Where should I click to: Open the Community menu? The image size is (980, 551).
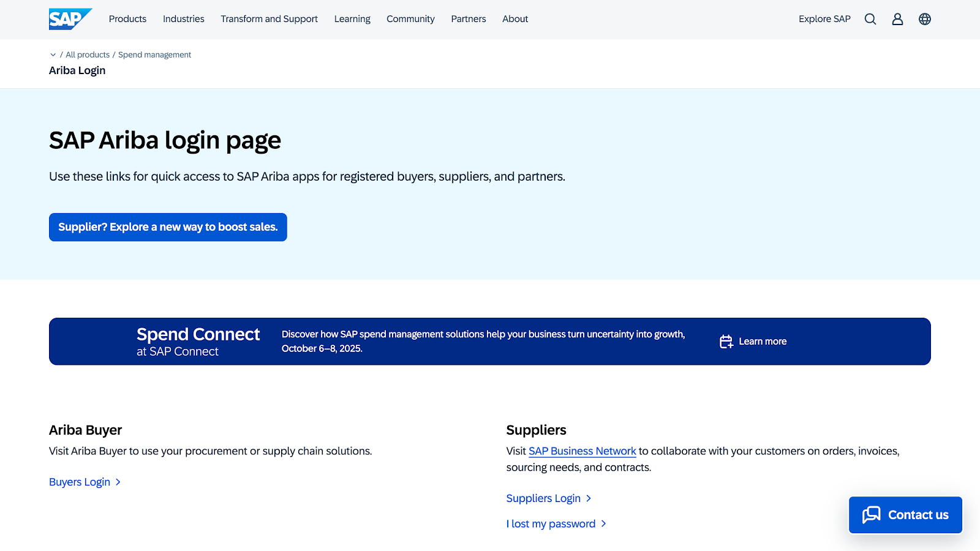410,19
